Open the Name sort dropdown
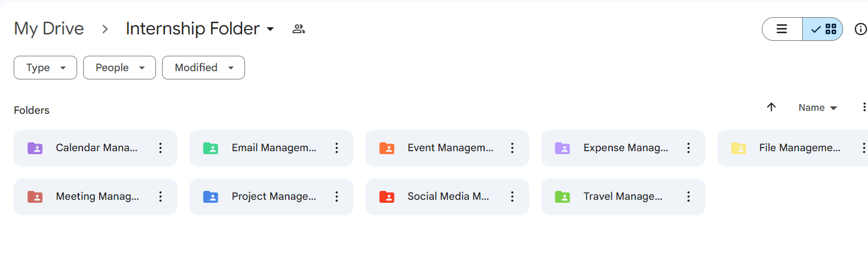This screenshot has width=868, height=268. pos(818,108)
